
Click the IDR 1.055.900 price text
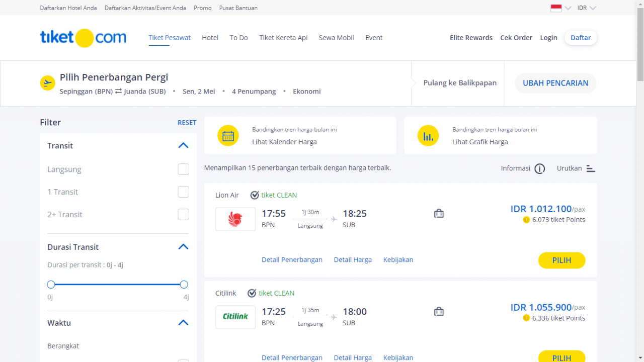click(541, 307)
